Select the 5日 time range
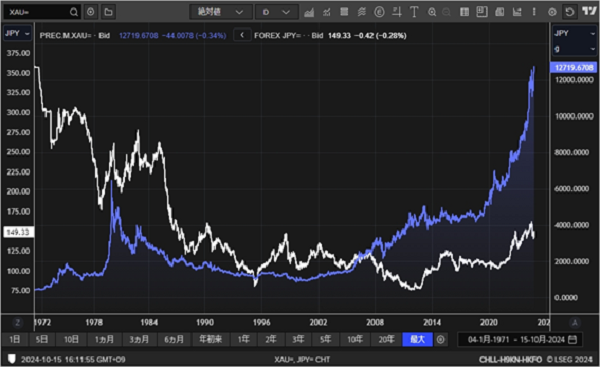Viewport: 600px width, 367px height. (x=42, y=339)
